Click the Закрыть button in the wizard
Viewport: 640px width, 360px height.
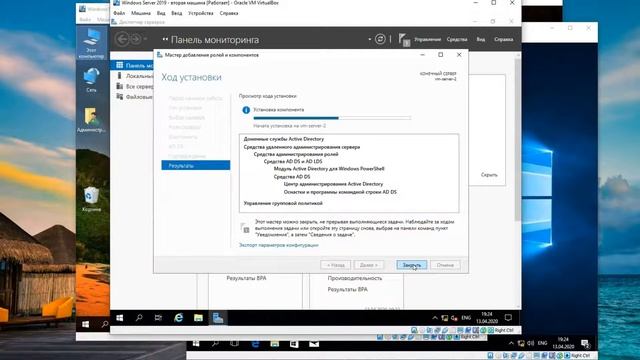[x=411, y=265]
